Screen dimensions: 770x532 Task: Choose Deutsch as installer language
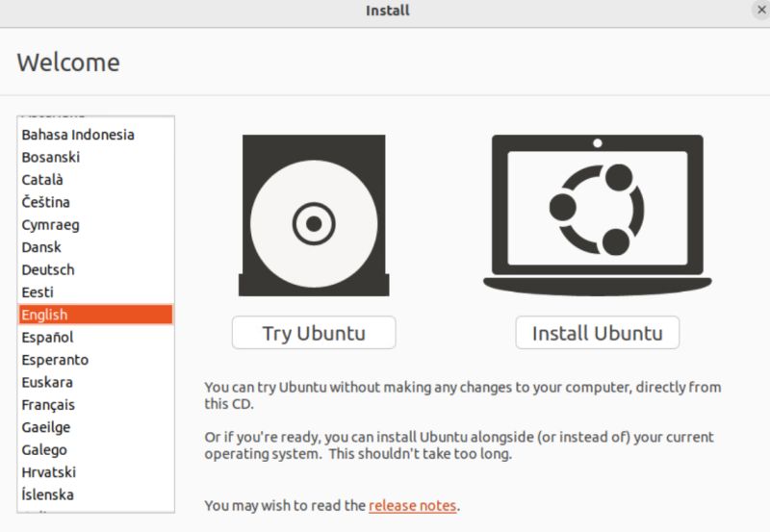(x=95, y=269)
